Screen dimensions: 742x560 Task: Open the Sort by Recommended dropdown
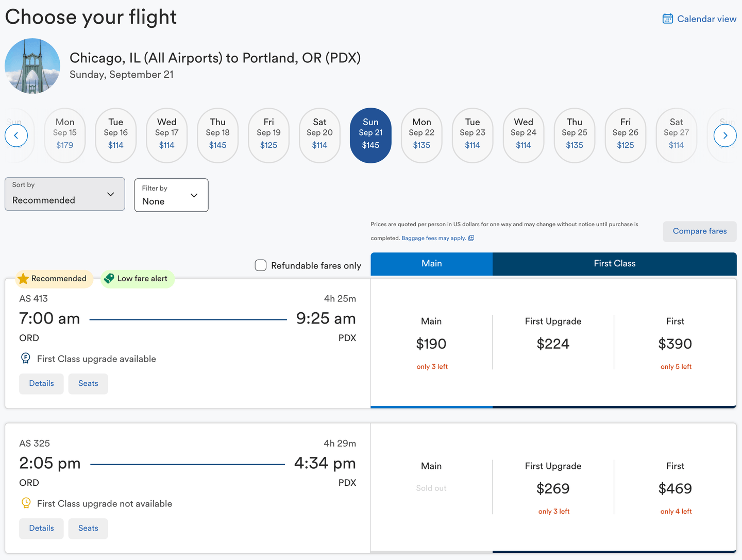(65, 194)
